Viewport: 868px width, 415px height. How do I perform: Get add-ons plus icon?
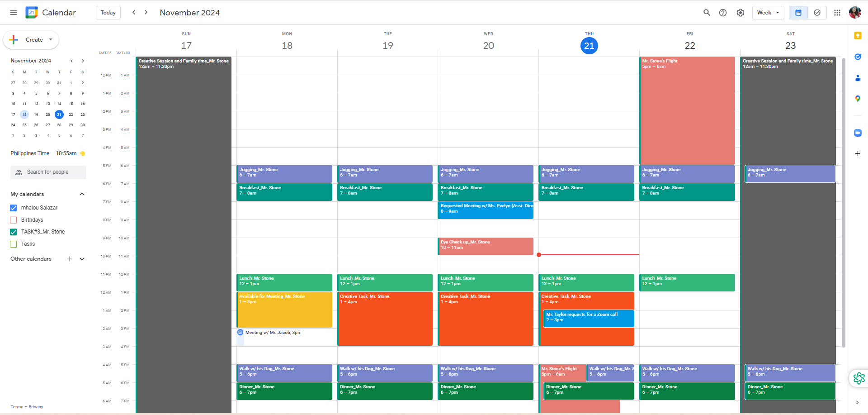point(858,154)
